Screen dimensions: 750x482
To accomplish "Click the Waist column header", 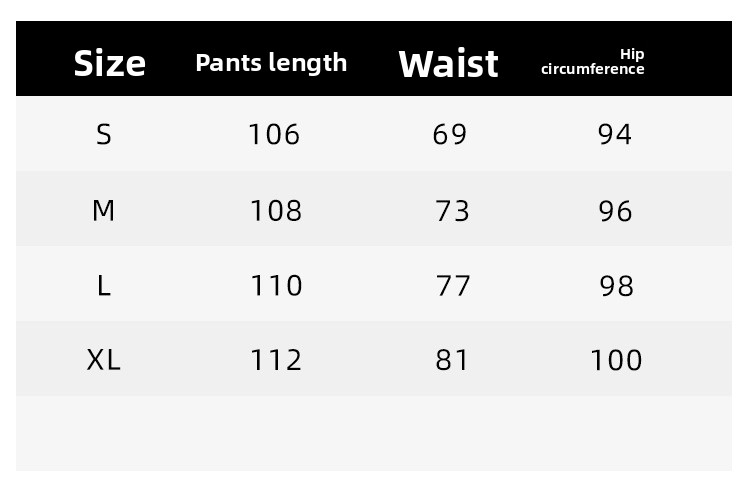I will 448,63.
